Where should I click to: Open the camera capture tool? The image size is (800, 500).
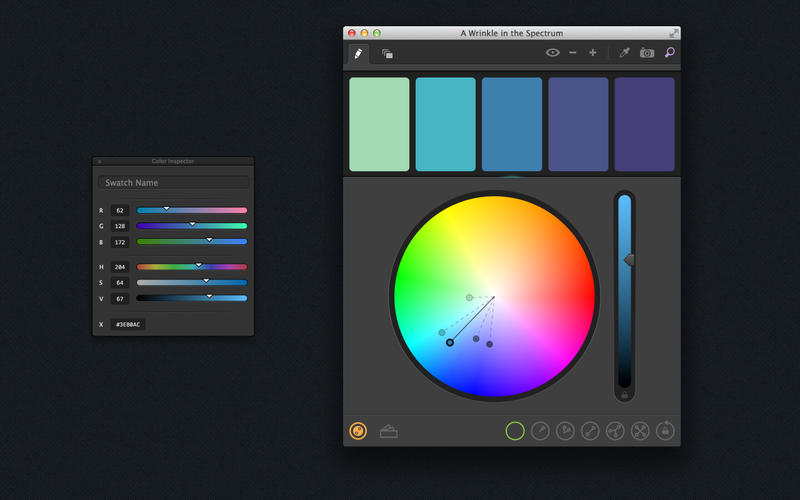[x=647, y=53]
